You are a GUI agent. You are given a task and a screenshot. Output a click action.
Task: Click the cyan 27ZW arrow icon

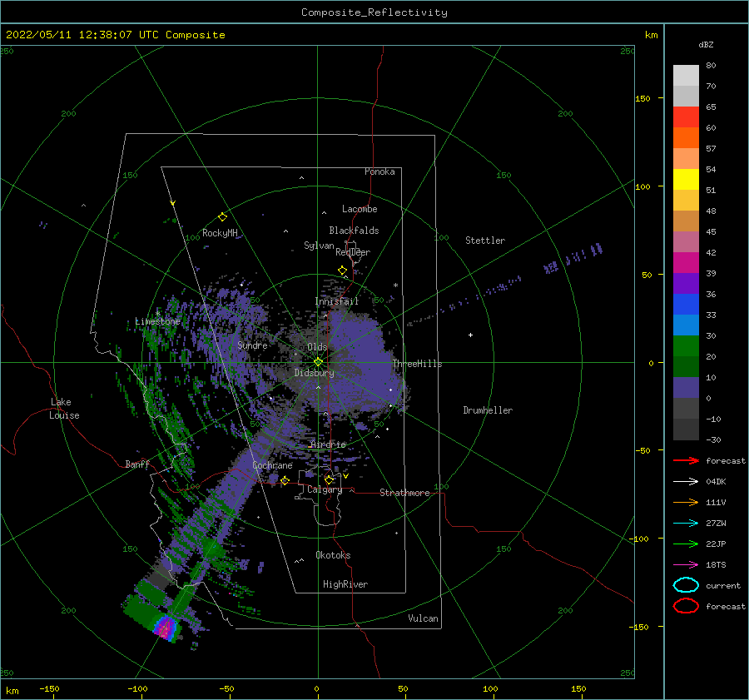tap(686, 524)
